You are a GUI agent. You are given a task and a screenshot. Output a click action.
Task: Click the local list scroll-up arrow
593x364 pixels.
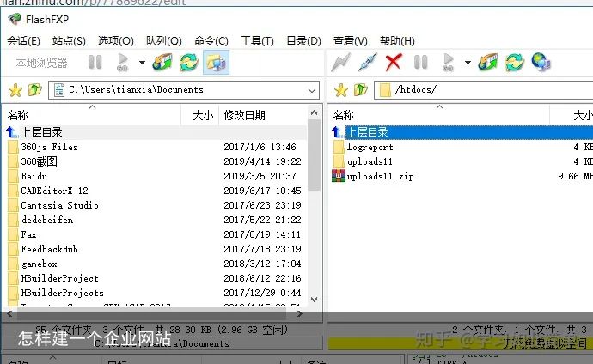[314, 112]
